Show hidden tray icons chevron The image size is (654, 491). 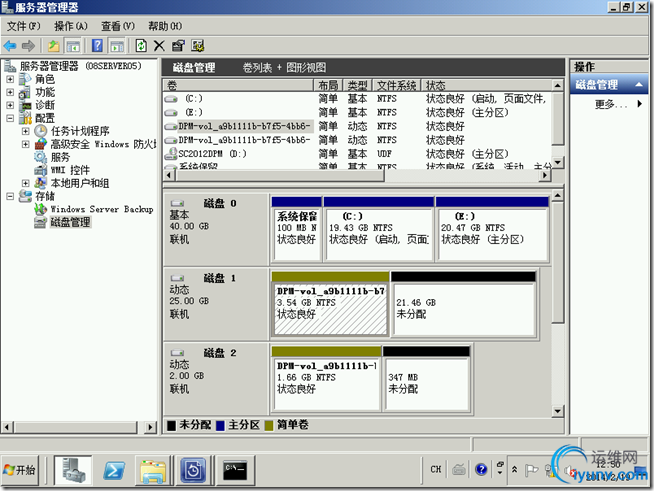point(514,470)
